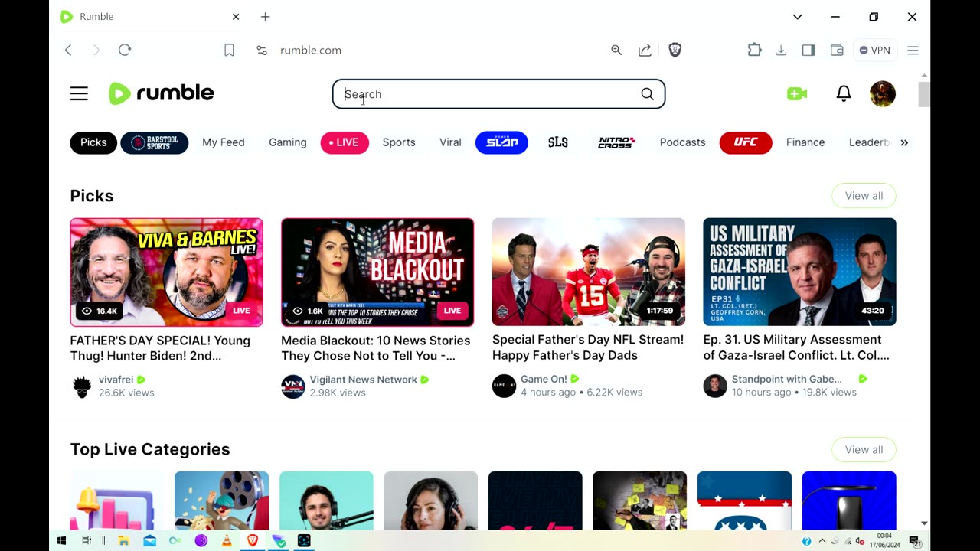Viewport: 980px width, 551px height.
Task: Click the search magnifier icon in search box
Action: [648, 94]
